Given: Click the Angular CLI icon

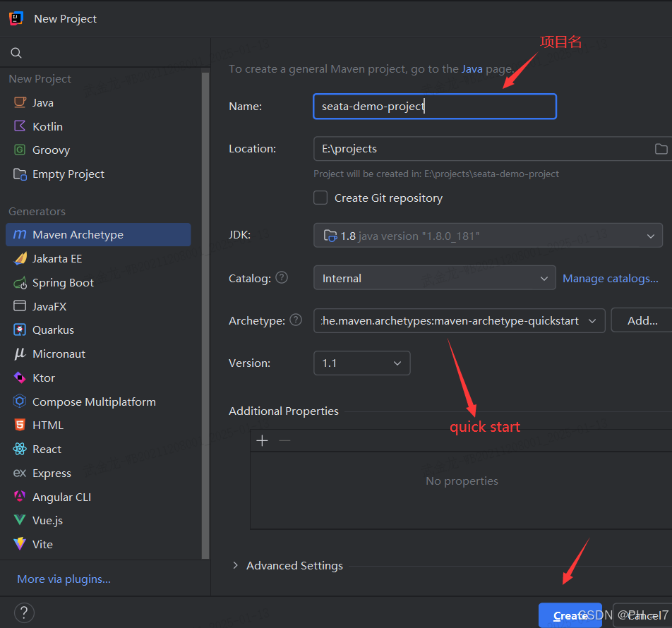Looking at the screenshot, I should pyautogui.click(x=20, y=497).
